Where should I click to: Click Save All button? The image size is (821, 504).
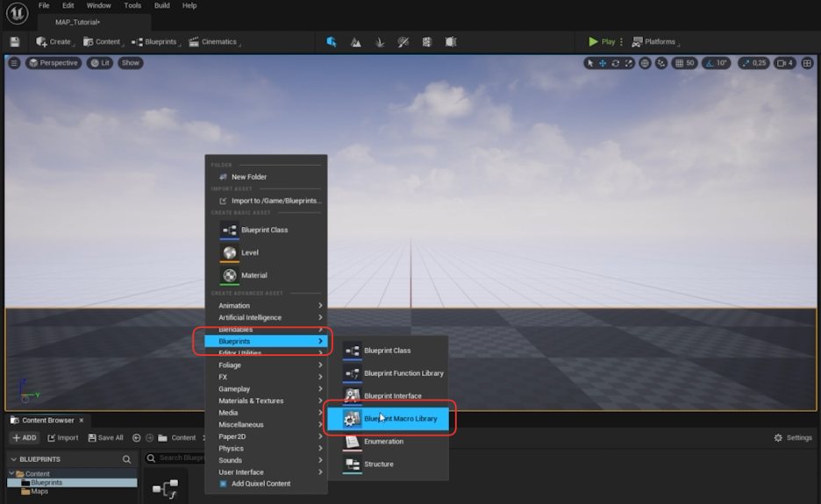(105, 437)
